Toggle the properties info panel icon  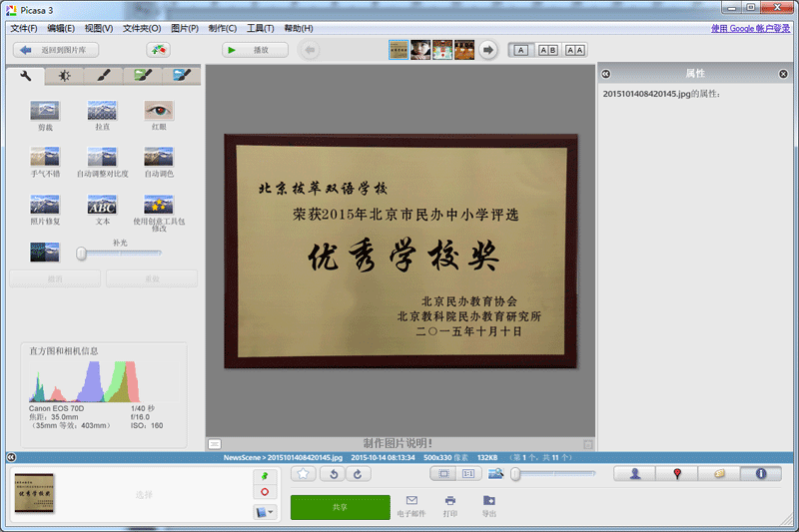tap(761, 474)
